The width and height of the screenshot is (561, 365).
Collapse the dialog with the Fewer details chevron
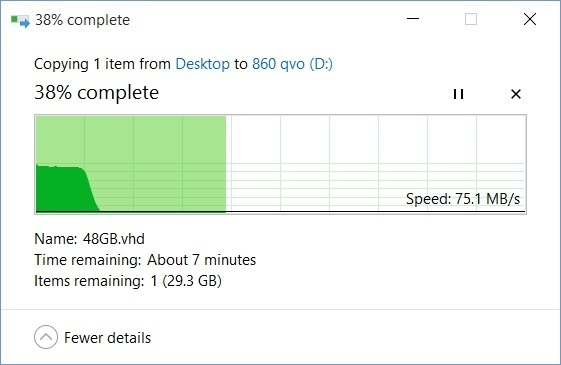coord(46,337)
